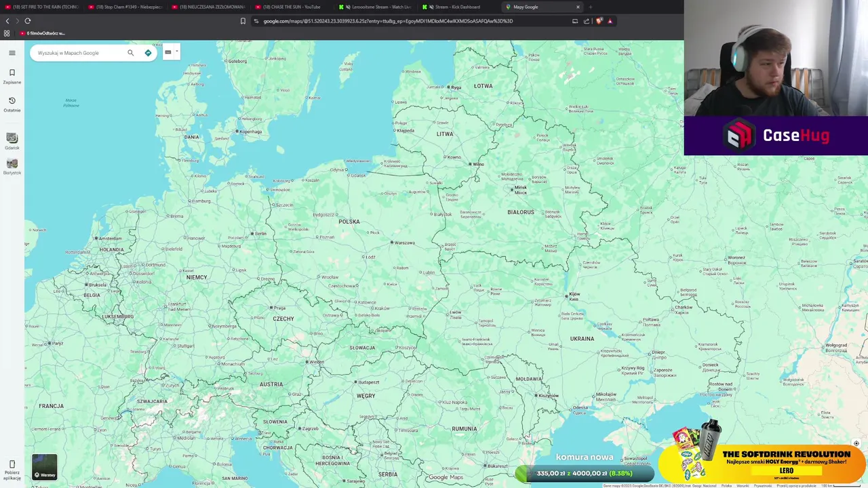Open the apps grid bookmarks icon
This screenshot has width=868, height=488.
point(7,33)
